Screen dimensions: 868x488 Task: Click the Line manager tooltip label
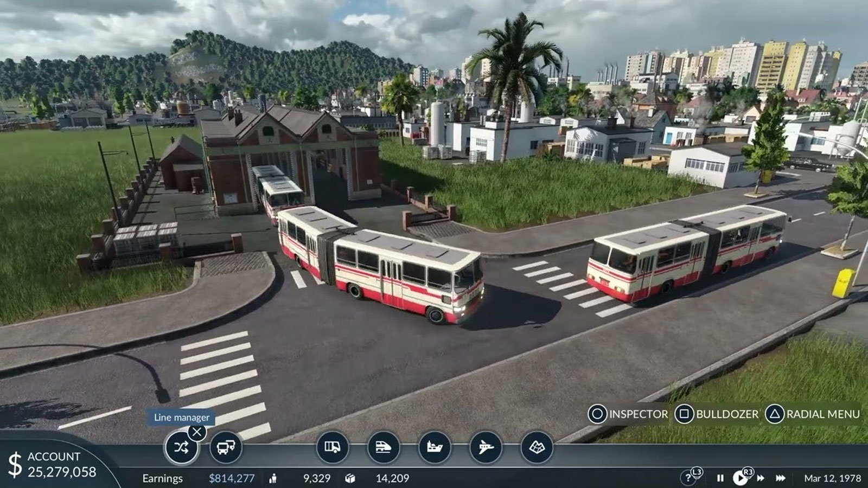(182, 418)
